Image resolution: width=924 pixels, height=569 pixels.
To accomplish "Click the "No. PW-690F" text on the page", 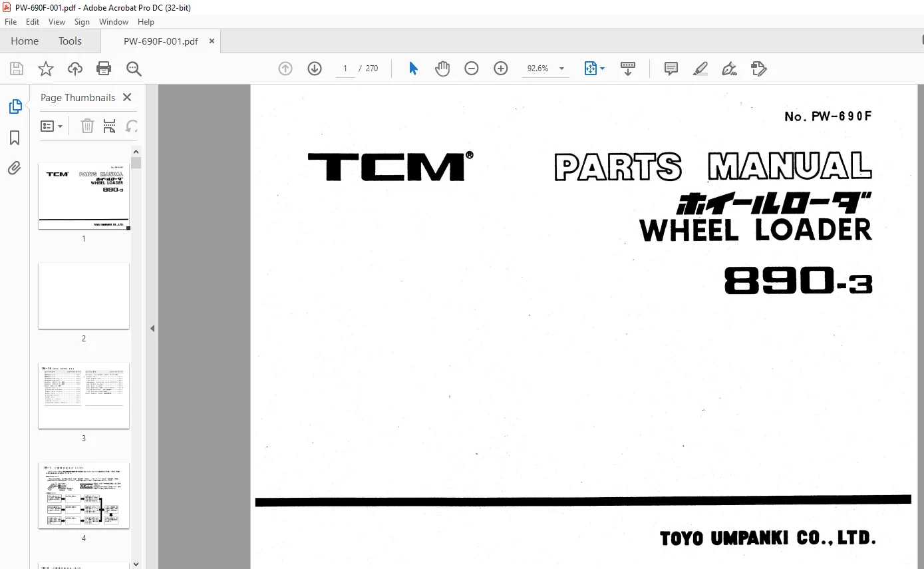I will [x=828, y=116].
